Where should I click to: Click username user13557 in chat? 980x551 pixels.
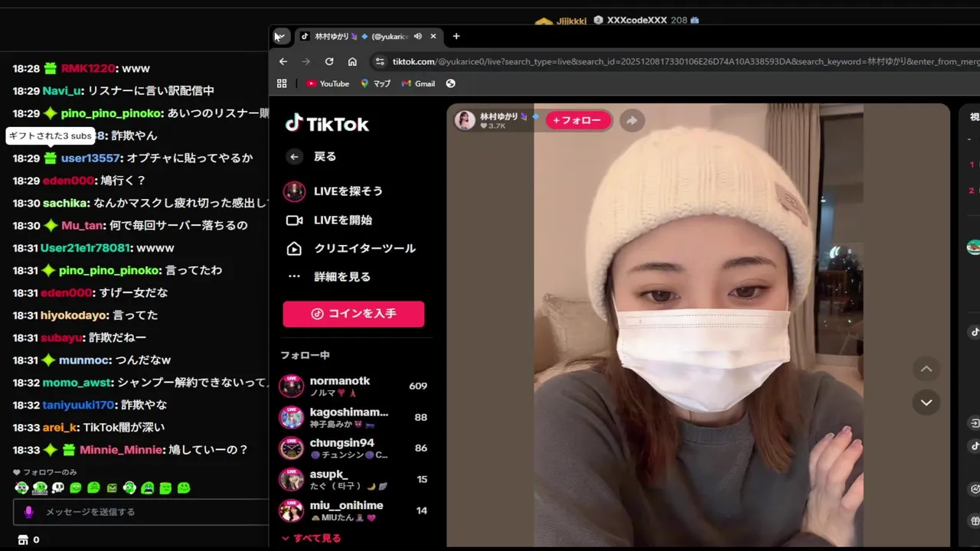[x=90, y=158]
